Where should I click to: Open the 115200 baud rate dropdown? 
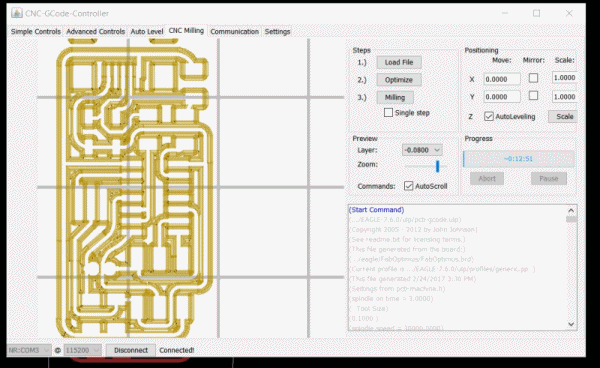pos(83,350)
